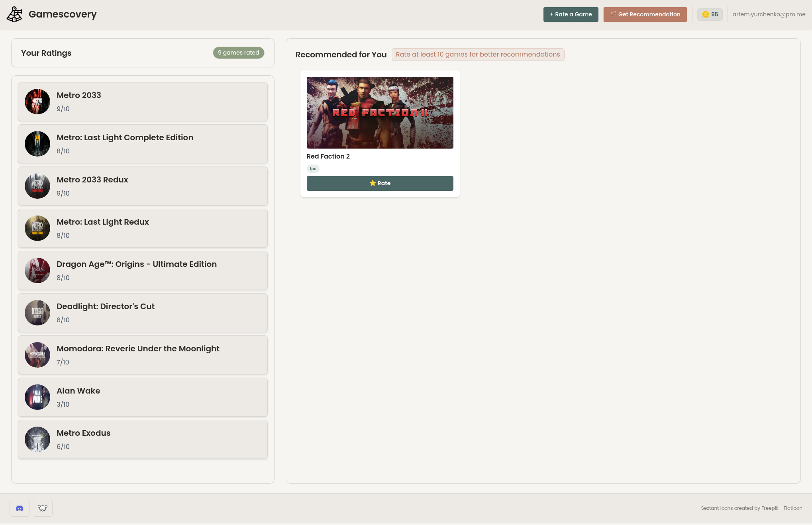Viewport: 812px width, 525px height.
Task: Rate Red Faction 2 with the Rate button
Action: point(380,183)
